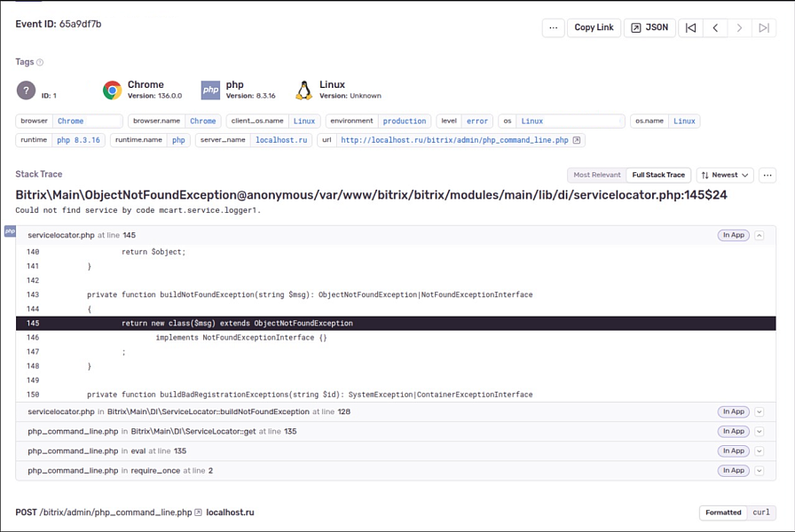The height and width of the screenshot is (532, 795).
Task: Expand the buildNotFoundException frame at line 128
Action: click(x=760, y=411)
